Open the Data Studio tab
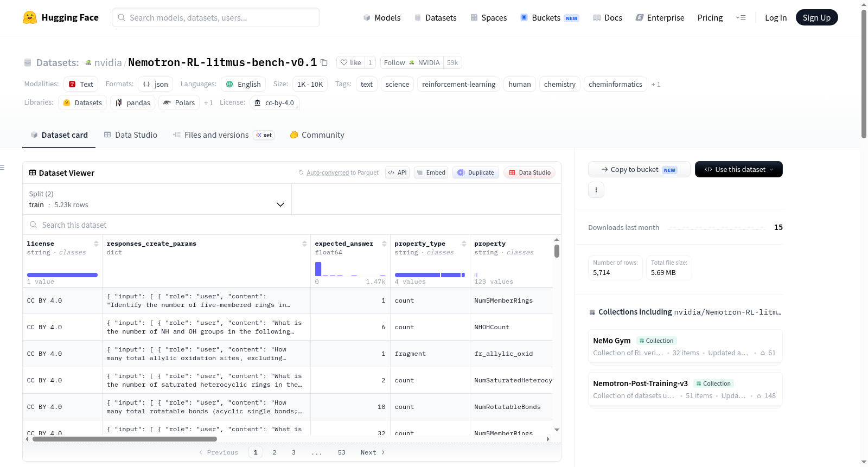The height and width of the screenshot is (467, 868). 131,135
